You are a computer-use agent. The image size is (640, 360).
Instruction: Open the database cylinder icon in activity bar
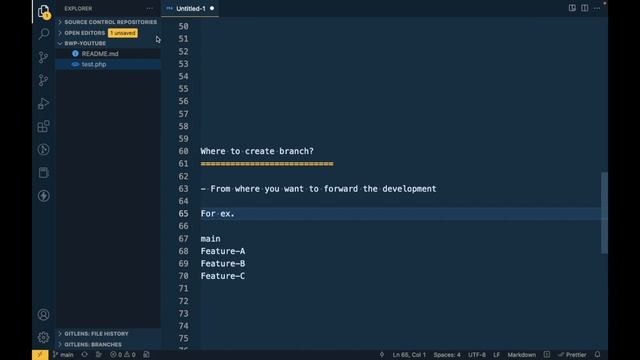click(x=43, y=173)
